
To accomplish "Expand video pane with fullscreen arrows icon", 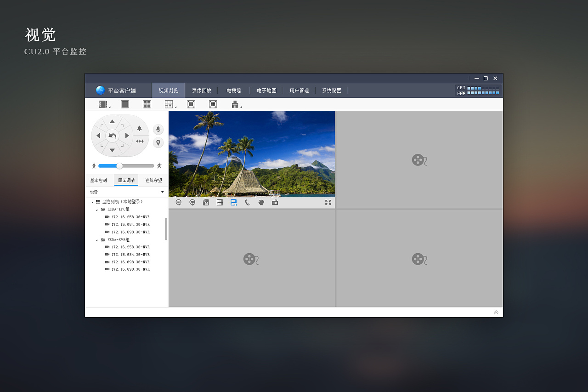I will click(328, 202).
